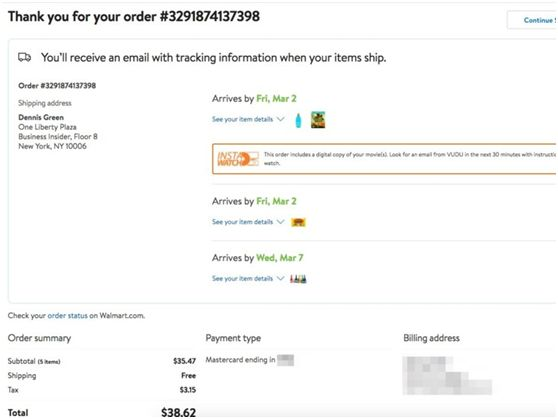
Task: Click 'See your item details' for first shipment
Action: [242, 119]
